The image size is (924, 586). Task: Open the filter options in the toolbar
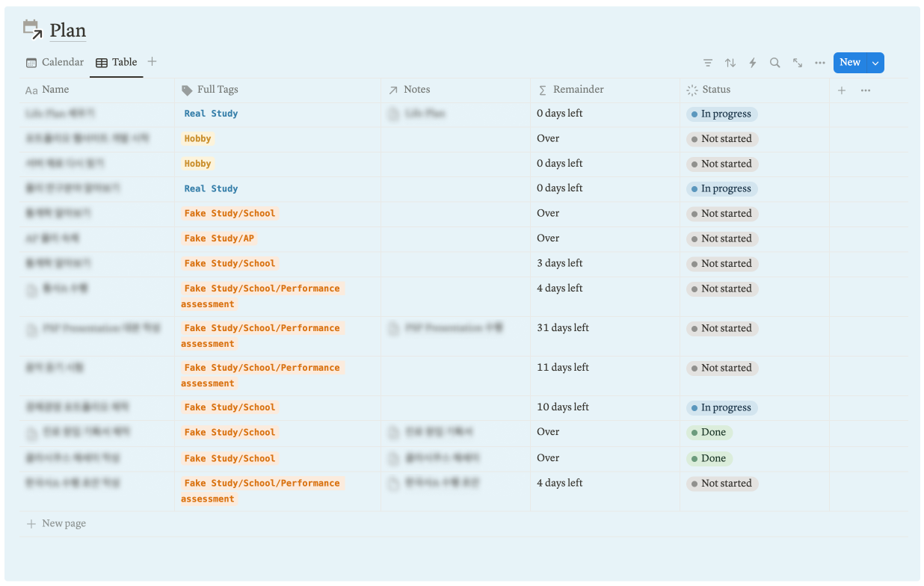coord(707,63)
